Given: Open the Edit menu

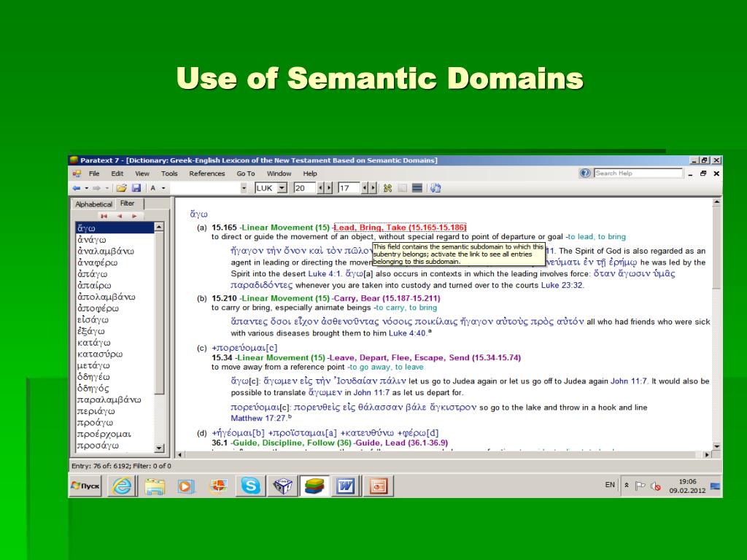Looking at the screenshot, I should [117, 174].
